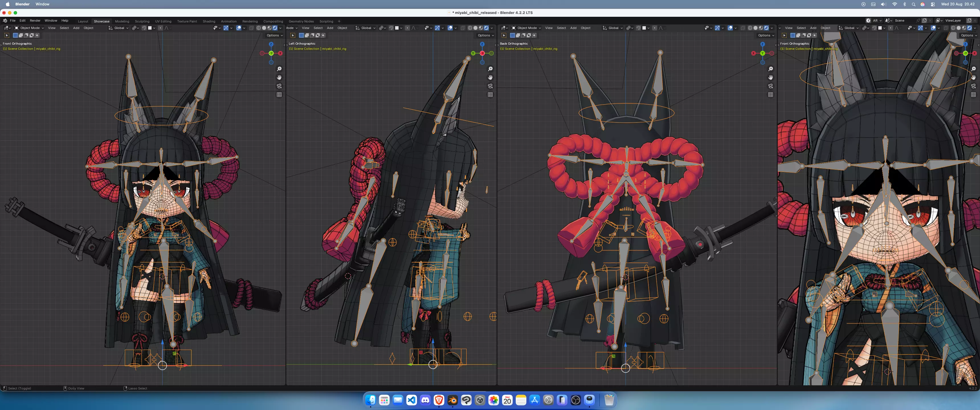
Task: Toggle camera view icon in Left Orthographic viewport
Action: 490,86
